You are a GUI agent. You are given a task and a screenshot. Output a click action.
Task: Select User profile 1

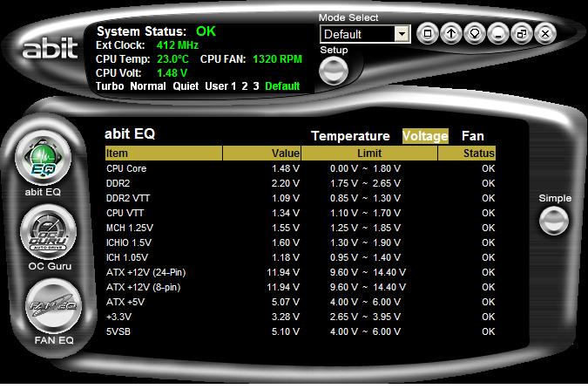click(220, 86)
